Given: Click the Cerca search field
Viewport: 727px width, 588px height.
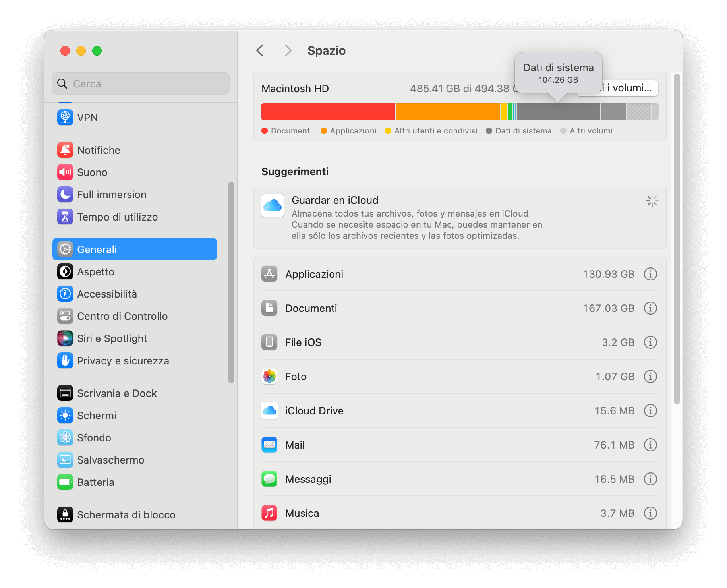Looking at the screenshot, I should [x=141, y=83].
